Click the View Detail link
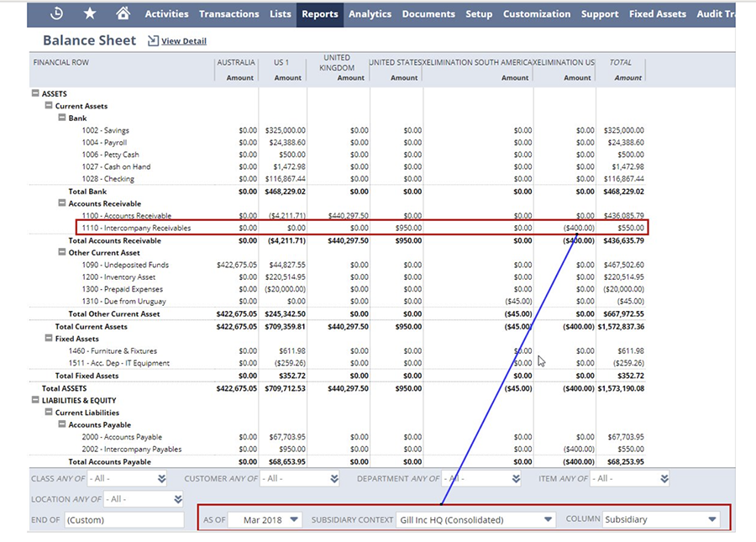Viewport: 756px width, 542px height. pos(183,41)
